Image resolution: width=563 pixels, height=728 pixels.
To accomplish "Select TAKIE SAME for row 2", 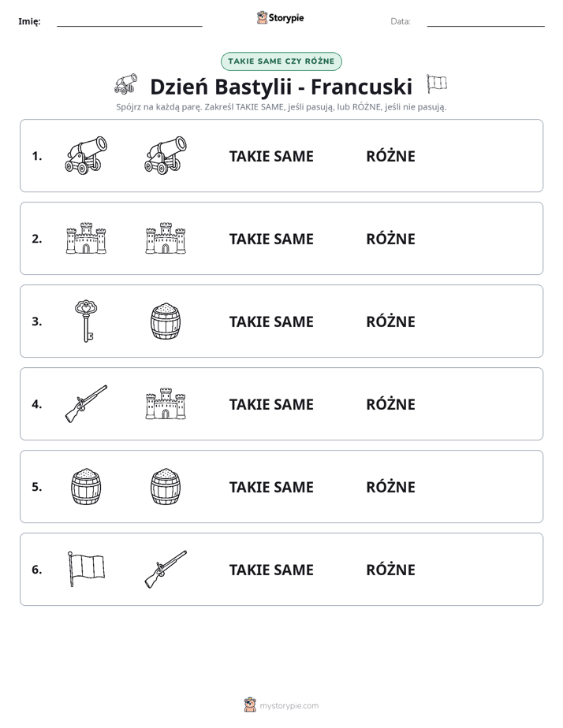I will [271, 239].
